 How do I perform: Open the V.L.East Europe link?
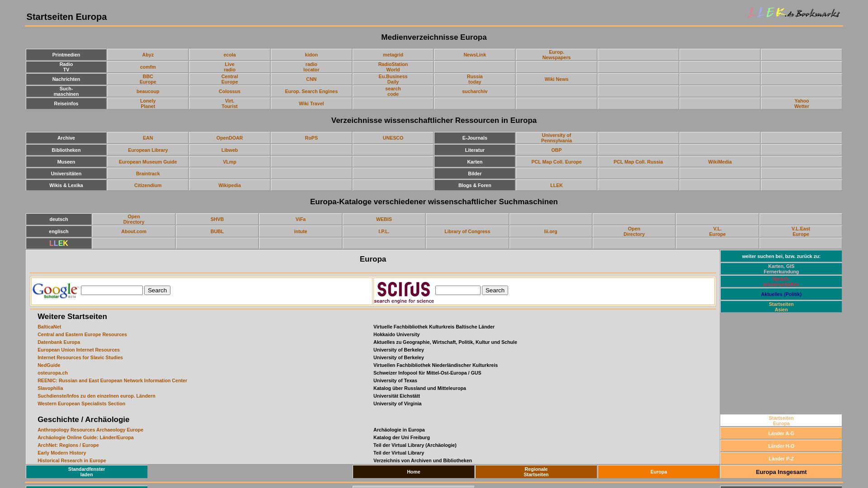pos(801,231)
